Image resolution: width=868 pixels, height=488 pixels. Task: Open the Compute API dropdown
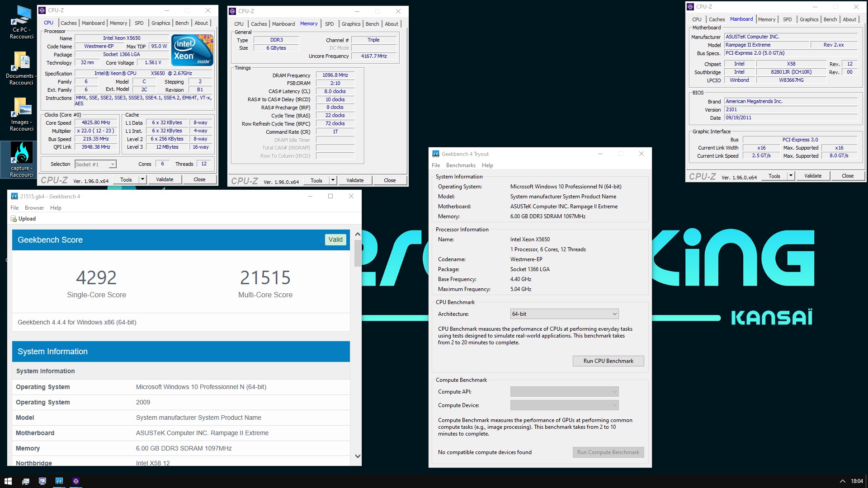[x=564, y=392]
